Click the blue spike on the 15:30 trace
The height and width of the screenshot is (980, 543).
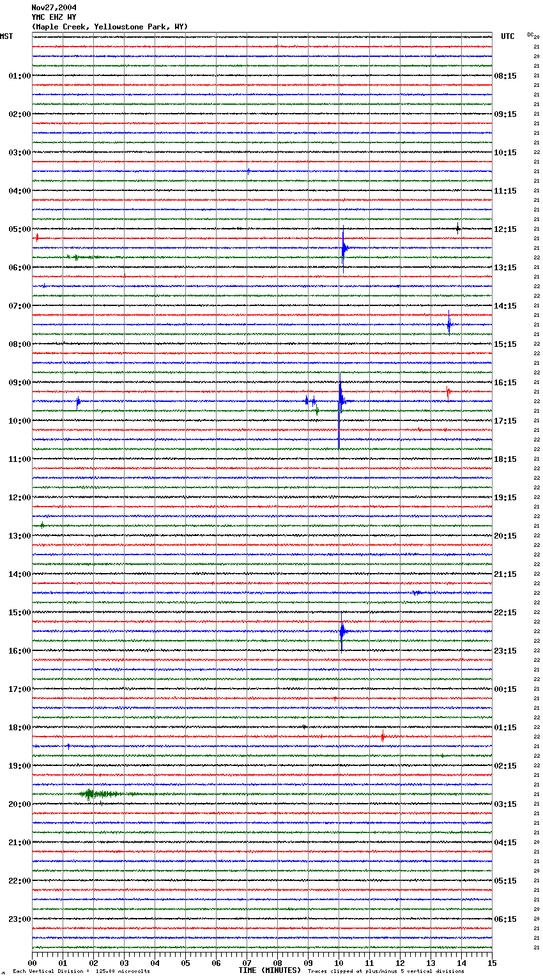pos(342,631)
